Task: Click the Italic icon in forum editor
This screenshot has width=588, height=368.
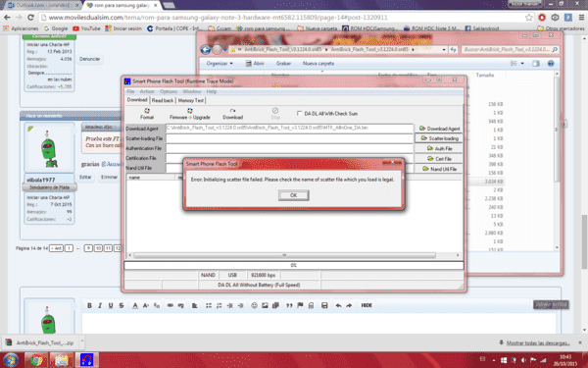Action: point(100,305)
